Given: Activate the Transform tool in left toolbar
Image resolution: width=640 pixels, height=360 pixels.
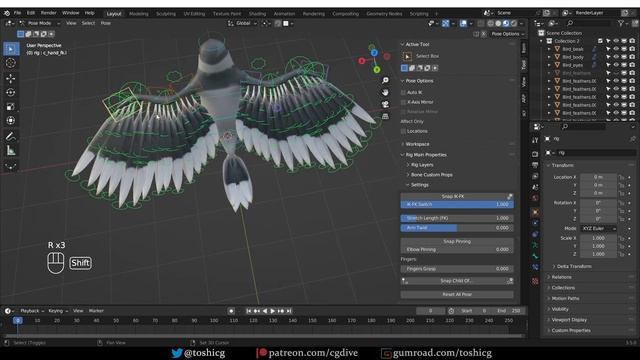Looking at the screenshot, I should (11, 121).
